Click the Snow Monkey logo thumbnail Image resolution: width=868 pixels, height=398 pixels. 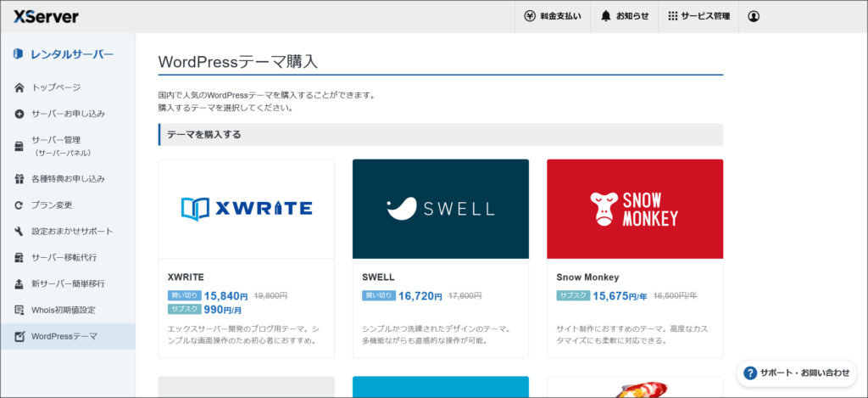pos(635,209)
